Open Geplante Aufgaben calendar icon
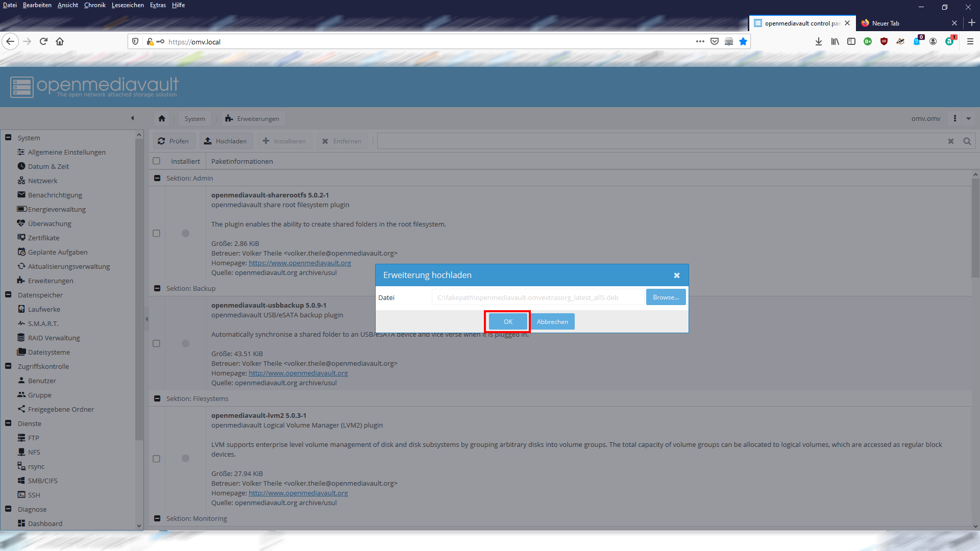This screenshot has width=980, height=551. point(21,252)
